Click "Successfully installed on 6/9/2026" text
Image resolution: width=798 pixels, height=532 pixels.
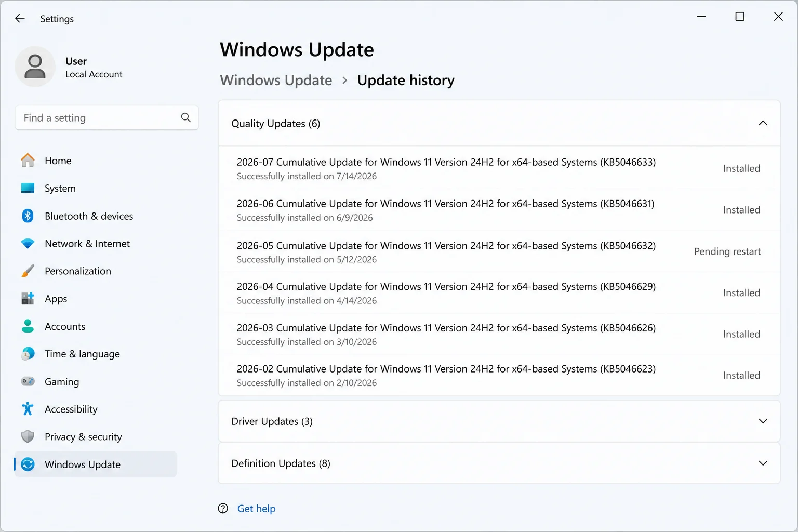[304, 218]
